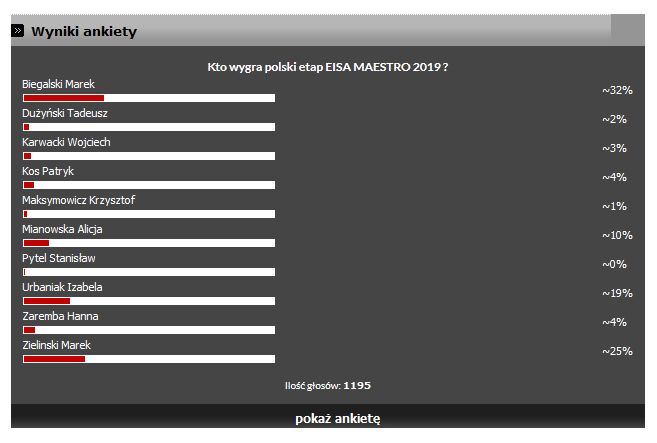Viewport: 657px width, 443px height.
Task: Click the Maksymowicz Krzysztof name label
Action: pos(78,200)
